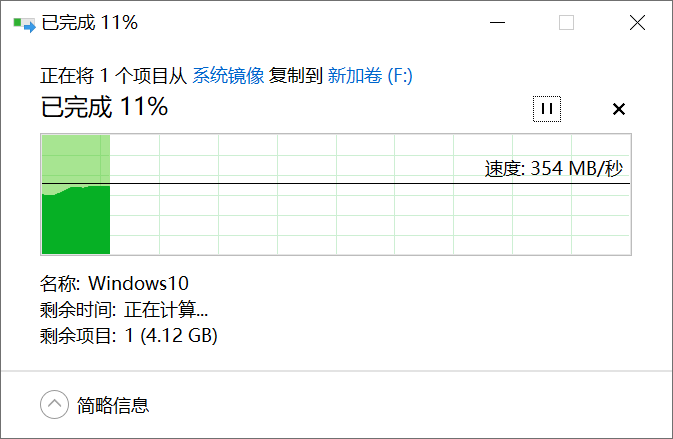Click the 速度: 354 MB/秒 speed label
This screenshot has width=673, height=439.
(554, 168)
